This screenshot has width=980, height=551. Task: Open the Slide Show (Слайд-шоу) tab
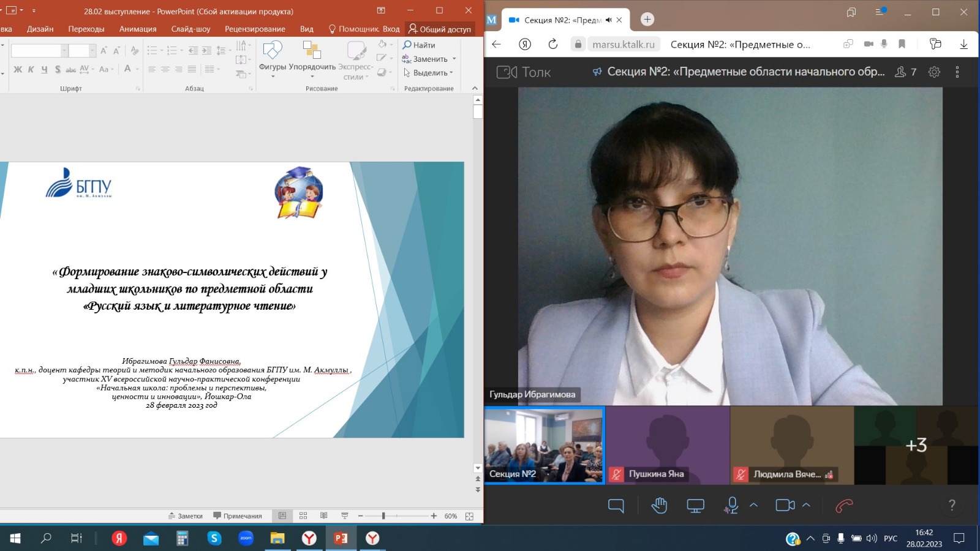190,29
